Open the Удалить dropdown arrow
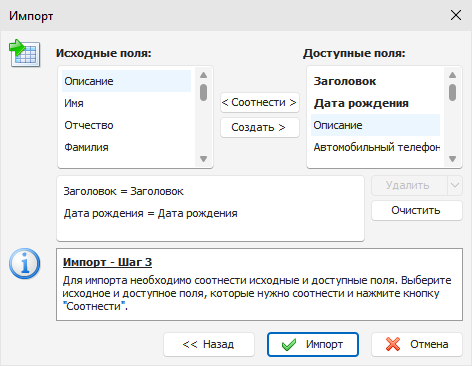The image size is (472, 366). pos(455,185)
